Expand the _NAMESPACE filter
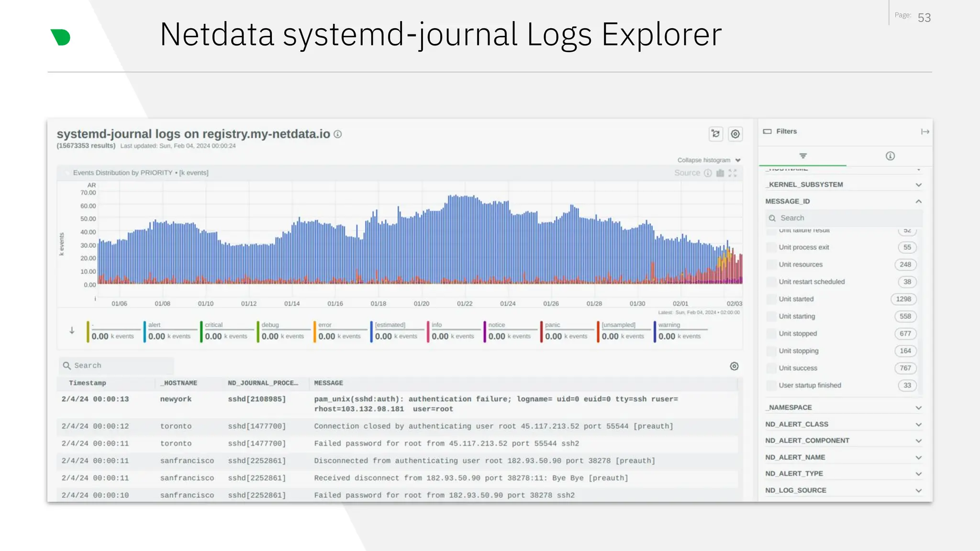This screenshot has width=980, height=551. click(x=843, y=408)
